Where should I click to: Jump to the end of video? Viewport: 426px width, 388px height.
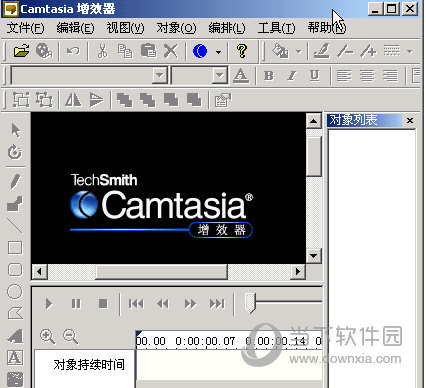click(217, 304)
